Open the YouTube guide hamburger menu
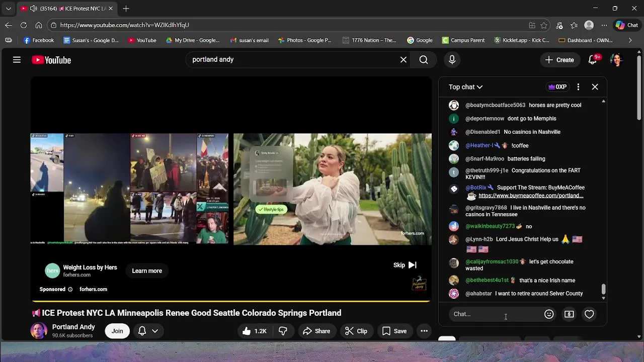Screen dimensions: 644x362 pos(17,60)
